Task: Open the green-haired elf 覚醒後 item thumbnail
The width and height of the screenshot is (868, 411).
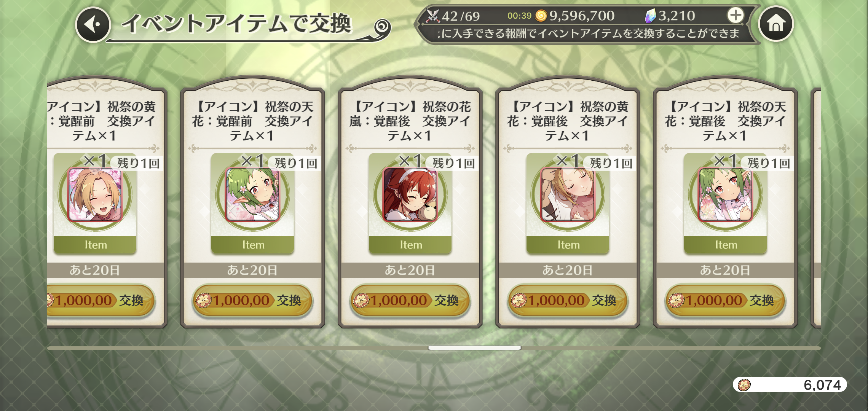Action: [x=725, y=195]
